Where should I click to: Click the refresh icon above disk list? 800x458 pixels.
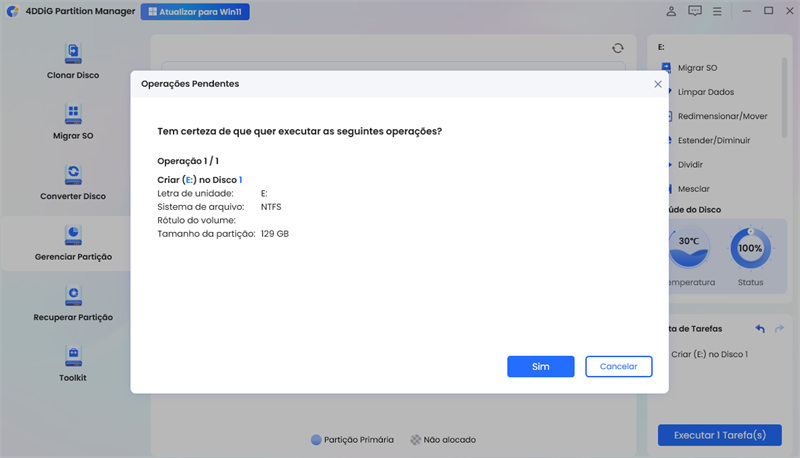(x=618, y=48)
